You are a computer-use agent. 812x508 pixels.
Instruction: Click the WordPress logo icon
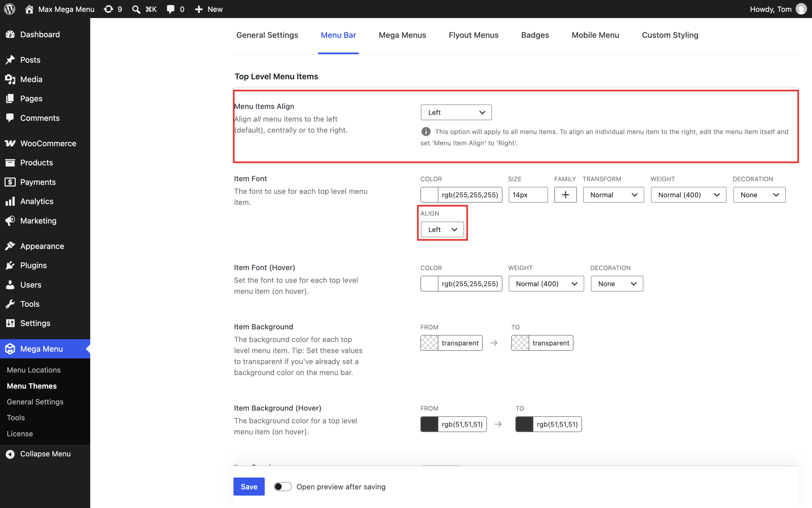click(10, 9)
